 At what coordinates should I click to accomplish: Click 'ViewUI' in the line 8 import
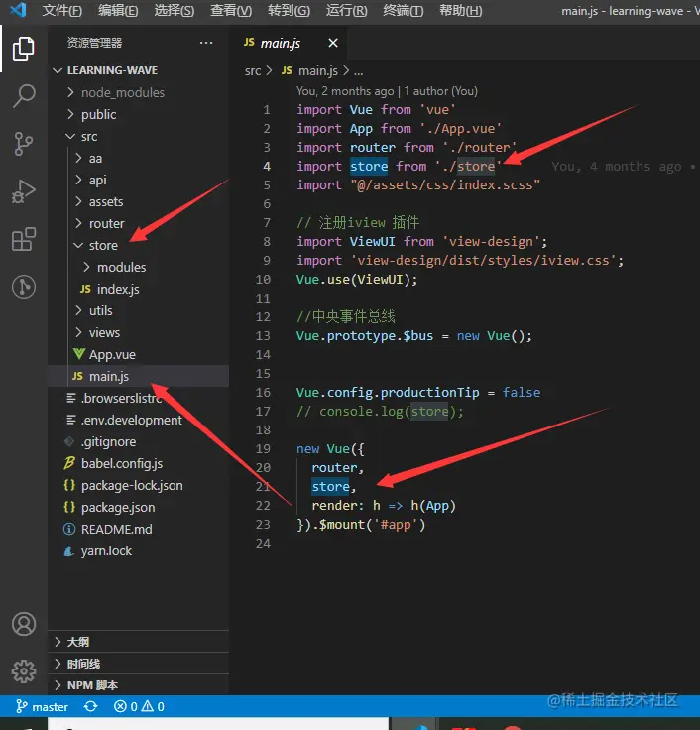coord(372,242)
